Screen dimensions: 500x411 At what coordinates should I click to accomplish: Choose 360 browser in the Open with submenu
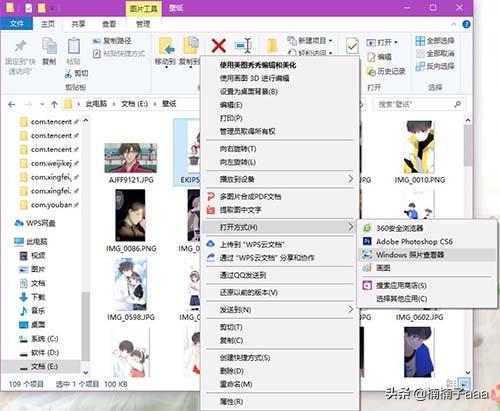click(x=427, y=228)
